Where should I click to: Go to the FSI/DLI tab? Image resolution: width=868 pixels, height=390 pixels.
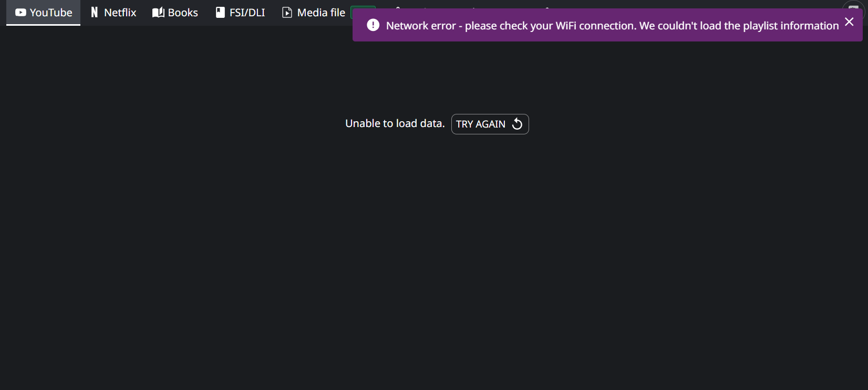tap(247, 13)
